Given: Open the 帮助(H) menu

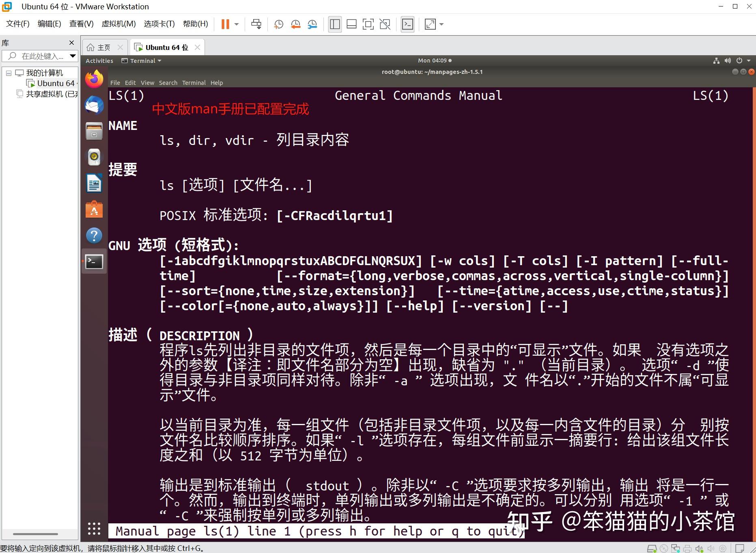Looking at the screenshot, I should pos(195,24).
